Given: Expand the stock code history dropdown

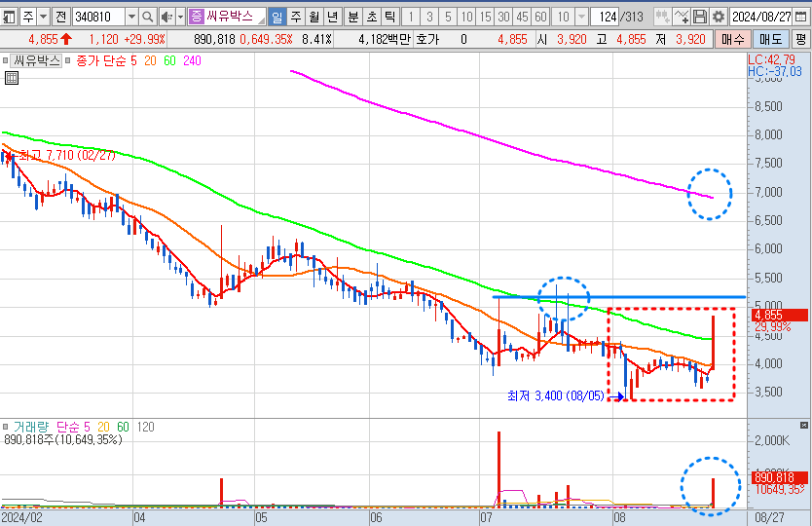Looking at the screenshot, I should (132, 18).
